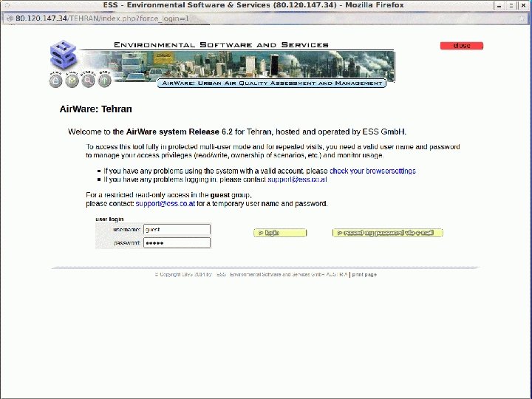
Task: Minimize the Firefox window
Action: 499,5
